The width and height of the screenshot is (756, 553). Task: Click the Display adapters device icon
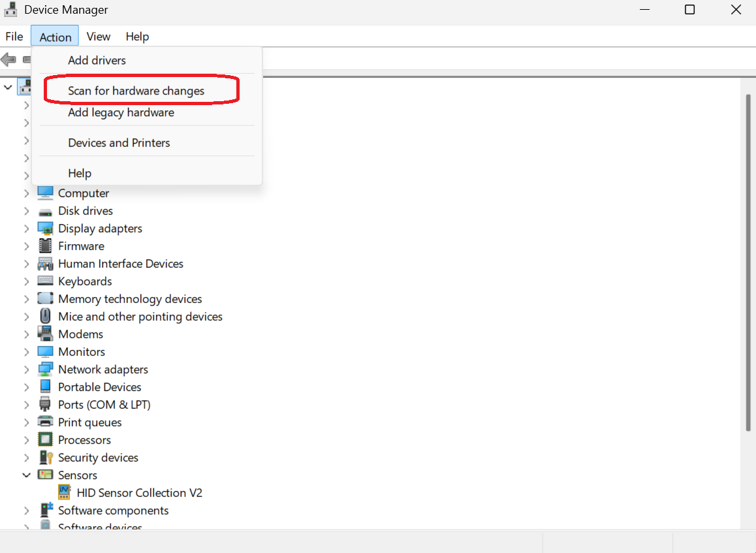pos(45,229)
